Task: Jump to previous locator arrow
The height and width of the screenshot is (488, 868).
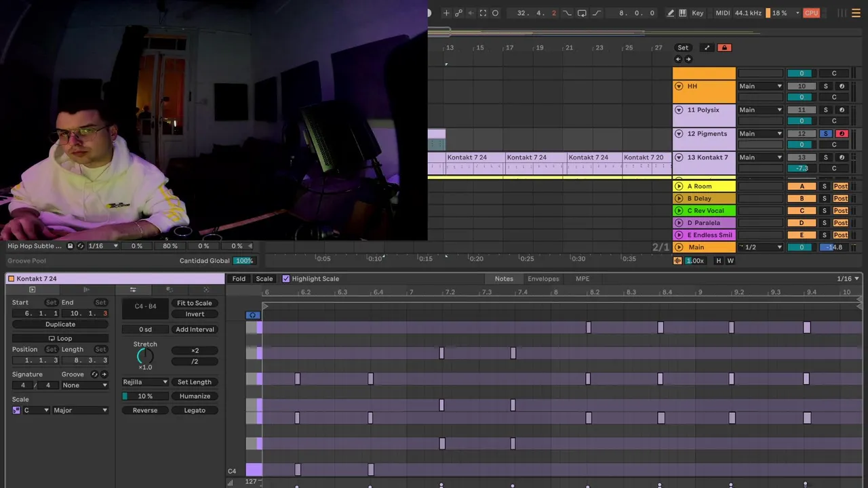Action: (678, 59)
